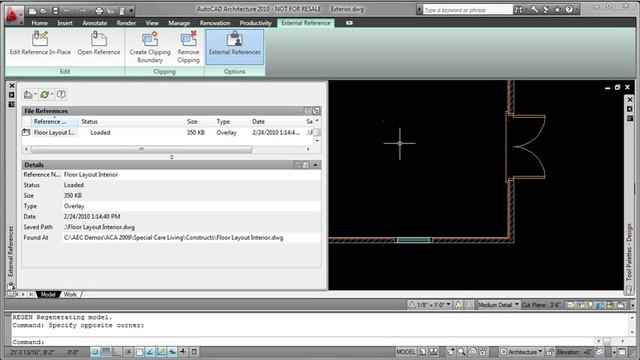Screen dimensions: 640x360
Task: Expand Refresh dropdown arrow in palette
Action: click(52, 95)
